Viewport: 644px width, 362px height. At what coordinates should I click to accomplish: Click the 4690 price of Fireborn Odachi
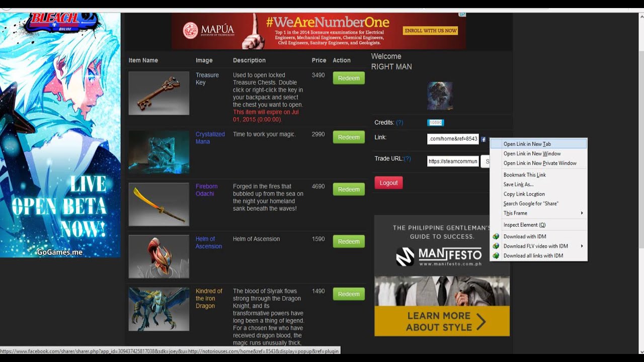(x=318, y=187)
